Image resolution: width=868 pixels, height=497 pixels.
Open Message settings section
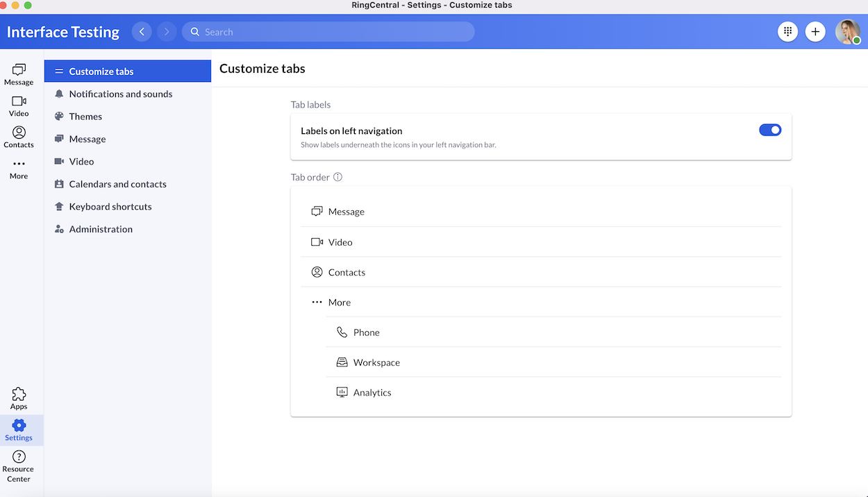click(x=128, y=139)
